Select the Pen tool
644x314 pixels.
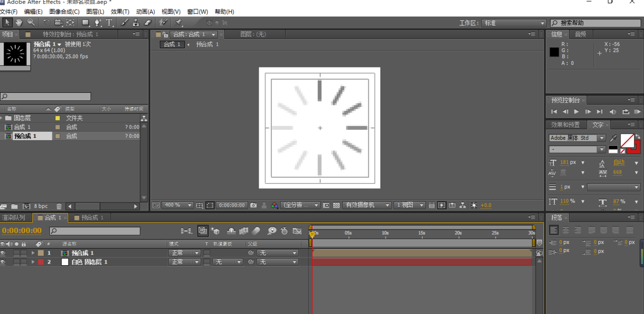(x=98, y=22)
